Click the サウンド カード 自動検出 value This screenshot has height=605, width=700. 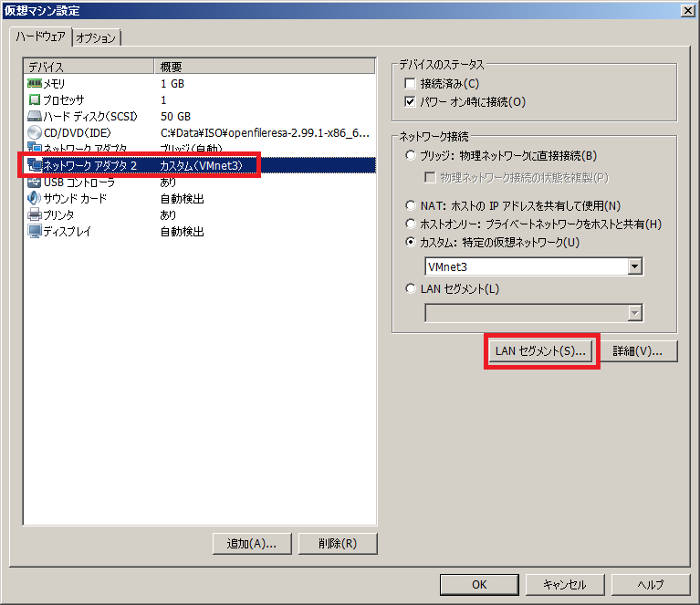pyautogui.click(x=183, y=199)
